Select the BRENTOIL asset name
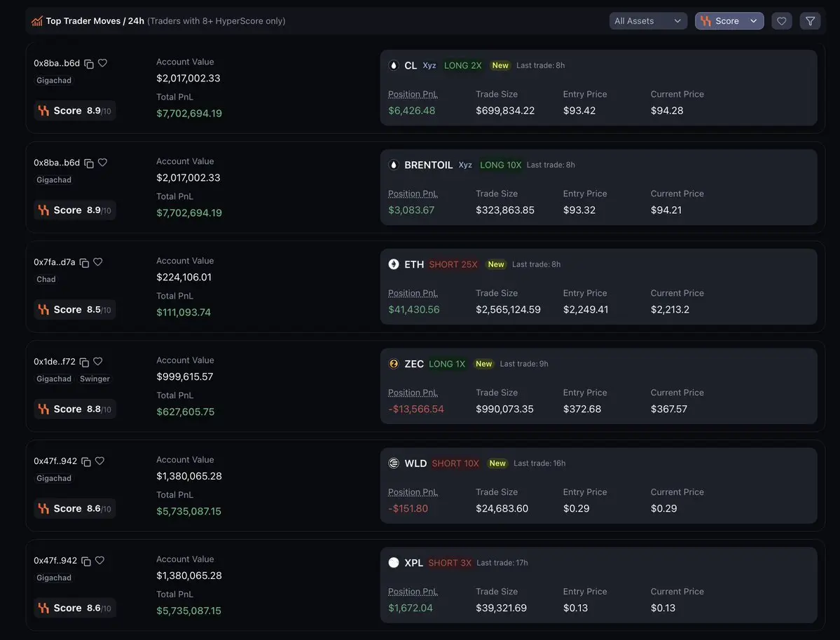Viewport: 840px width, 640px height. pos(429,165)
